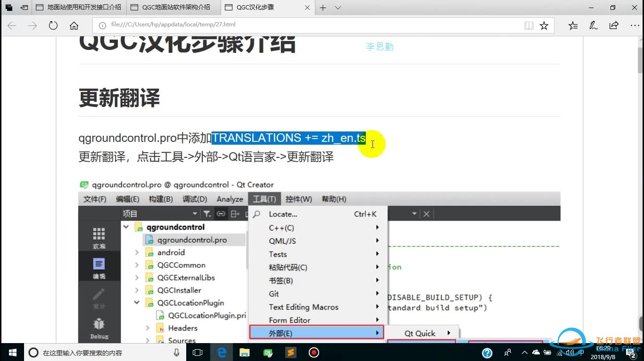The image size is (644, 361).
Task: Close the editor document with X icon
Action: [426, 214]
